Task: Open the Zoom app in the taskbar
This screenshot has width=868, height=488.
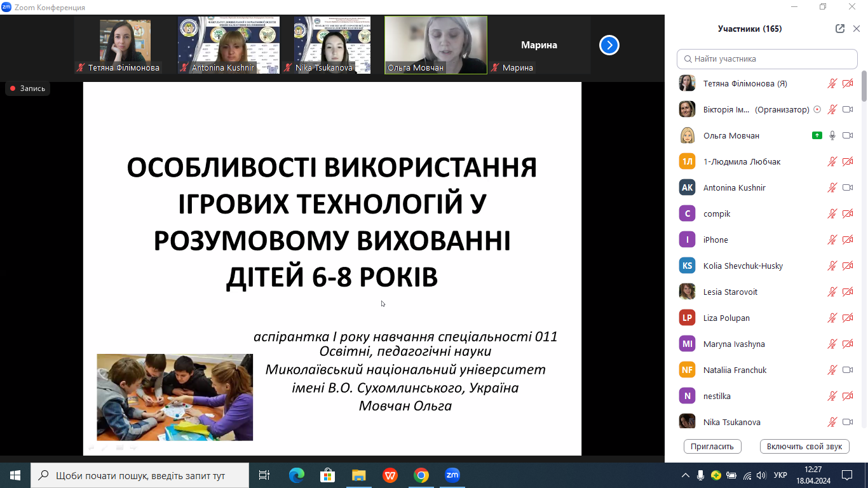Action: coord(452,475)
